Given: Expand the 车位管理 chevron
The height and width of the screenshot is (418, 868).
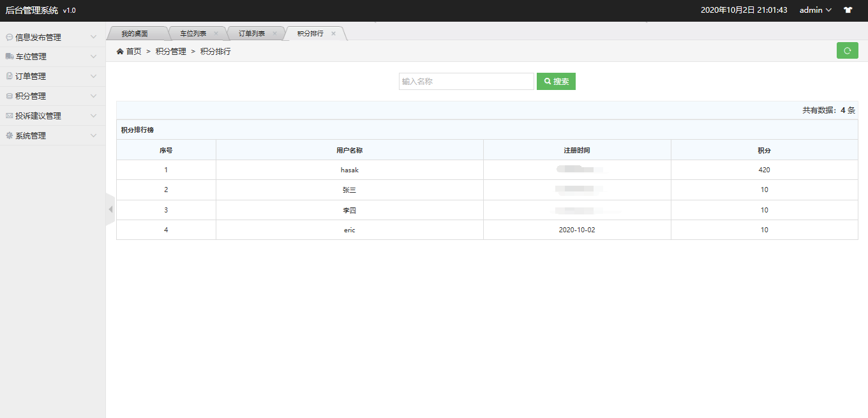Looking at the screenshot, I should point(94,57).
